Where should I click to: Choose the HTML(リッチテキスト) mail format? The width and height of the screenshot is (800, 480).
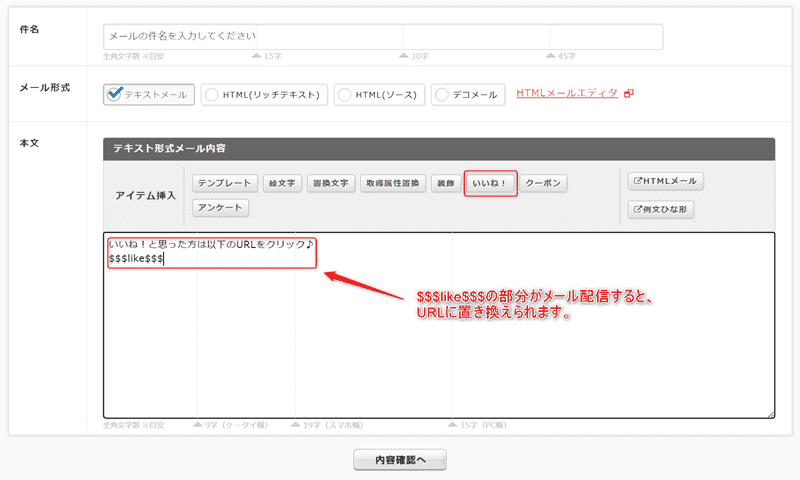pos(264,94)
